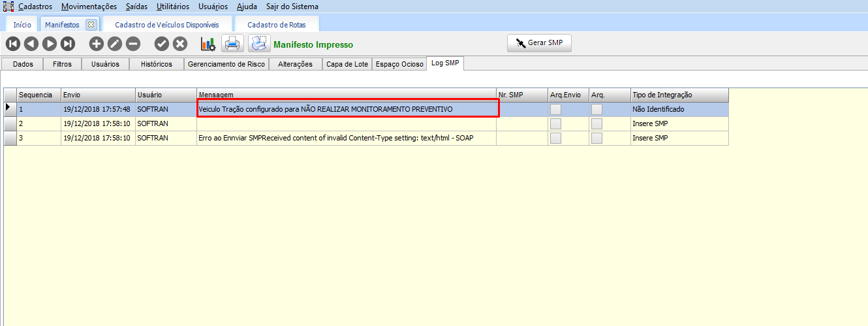
Task: Click date '19/12/2018 17:57:48' cell
Action: (99, 109)
